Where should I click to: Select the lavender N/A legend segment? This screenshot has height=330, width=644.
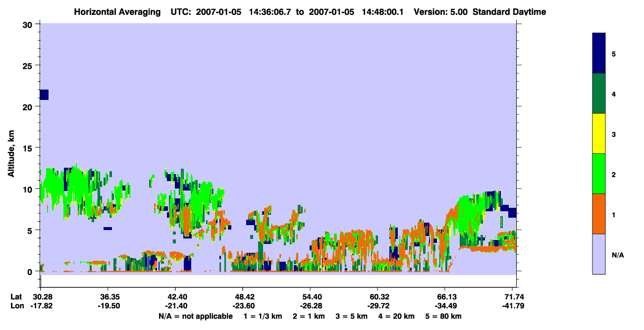(599, 254)
